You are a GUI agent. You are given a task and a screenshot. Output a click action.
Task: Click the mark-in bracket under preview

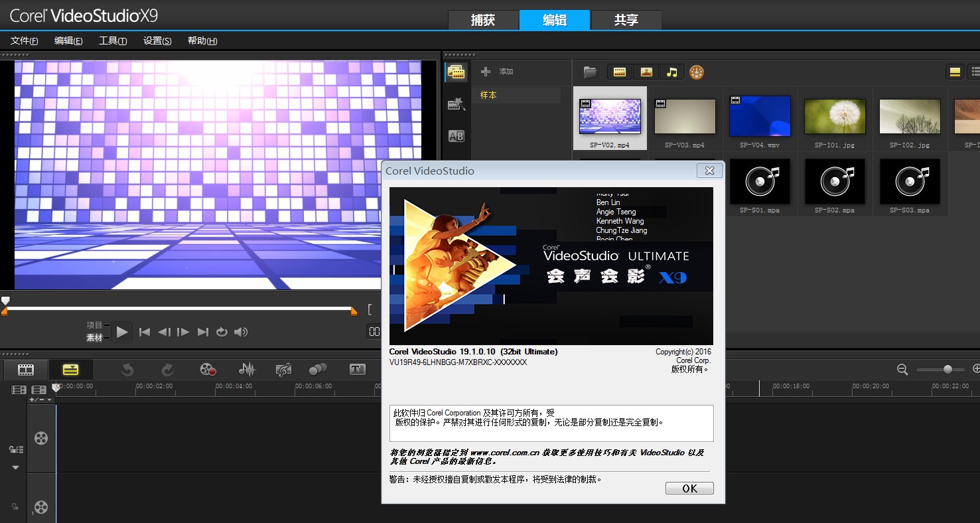click(x=370, y=309)
